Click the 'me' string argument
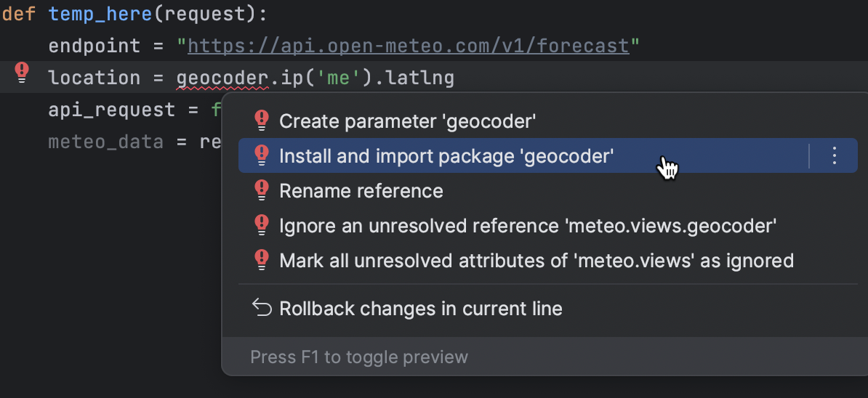Viewport: 868px width, 398px height. point(339,78)
